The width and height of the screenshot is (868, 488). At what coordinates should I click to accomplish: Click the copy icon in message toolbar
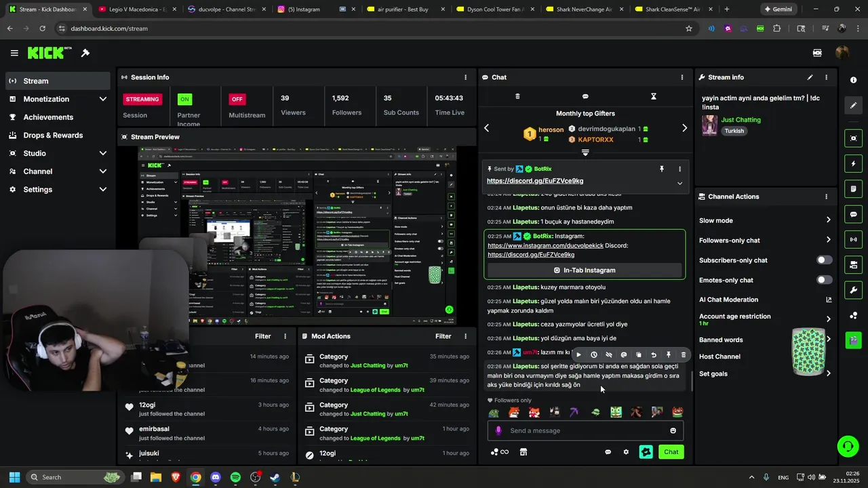(x=639, y=354)
